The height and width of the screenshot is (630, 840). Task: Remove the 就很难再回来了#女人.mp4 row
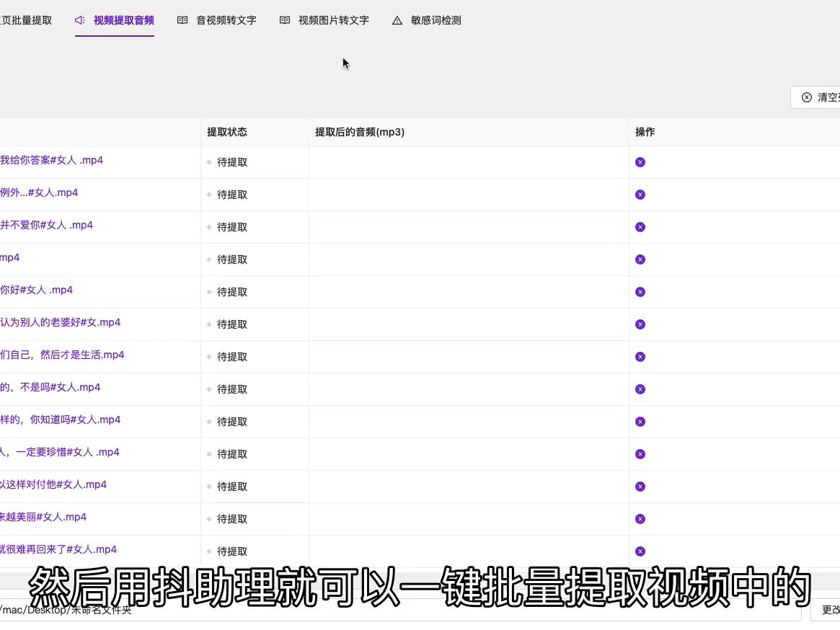[x=640, y=551]
